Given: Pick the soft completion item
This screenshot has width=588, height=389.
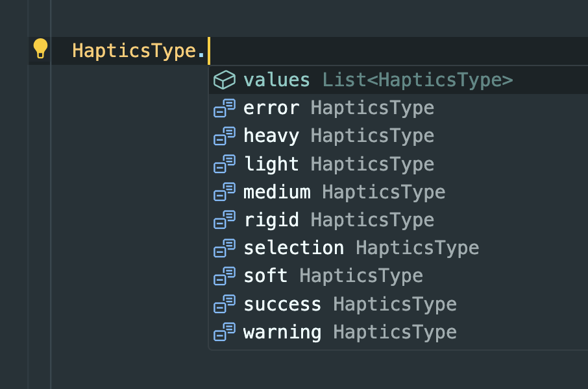Looking at the screenshot, I should click(398, 276).
